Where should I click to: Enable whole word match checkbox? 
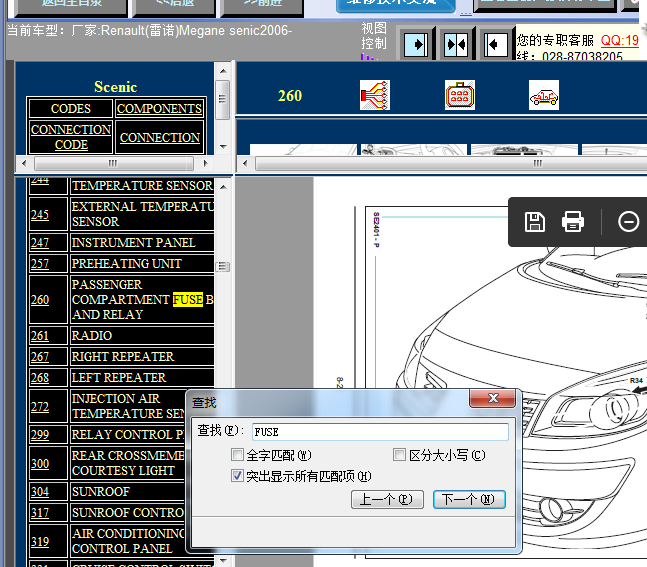pos(237,455)
